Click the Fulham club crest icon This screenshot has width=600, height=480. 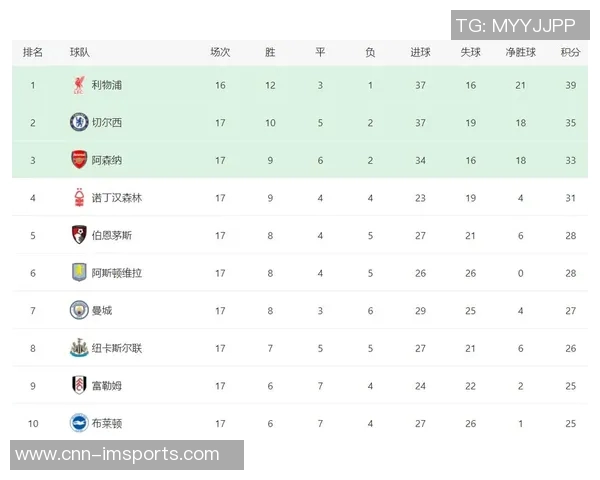pos(79,385)
